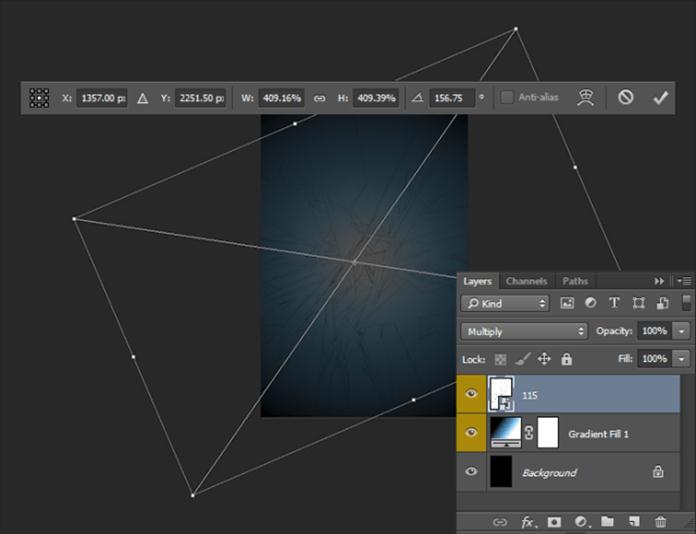Toggle the width-height aspect ratio link
This screenshot has width=696, height=534.
point(320,98)
